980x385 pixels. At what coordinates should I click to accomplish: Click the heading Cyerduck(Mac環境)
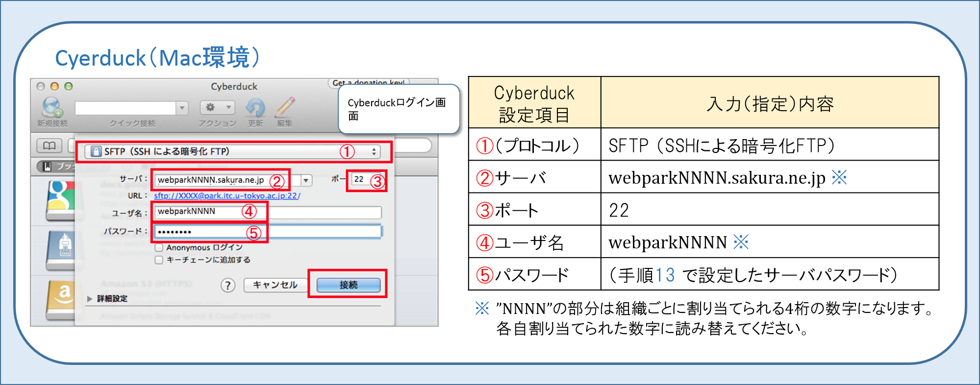[157, 57]
